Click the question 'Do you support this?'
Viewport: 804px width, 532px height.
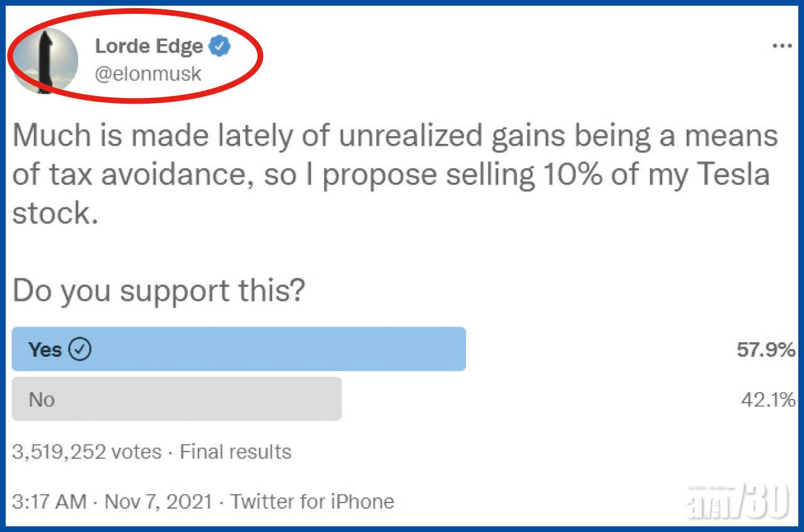(x=158, y=291)
